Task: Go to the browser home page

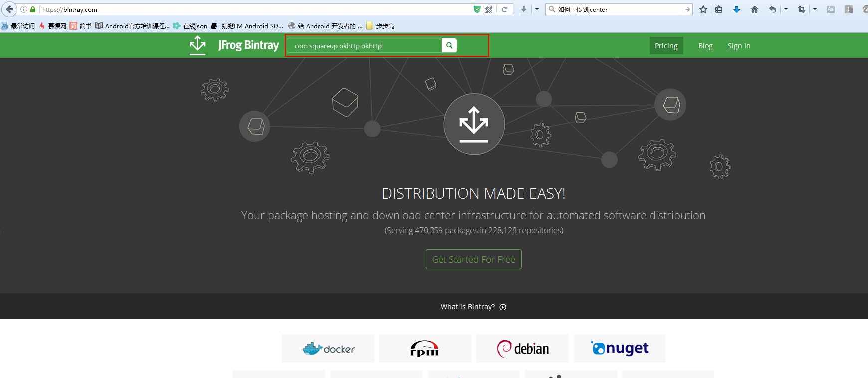Action: (755, 9)
